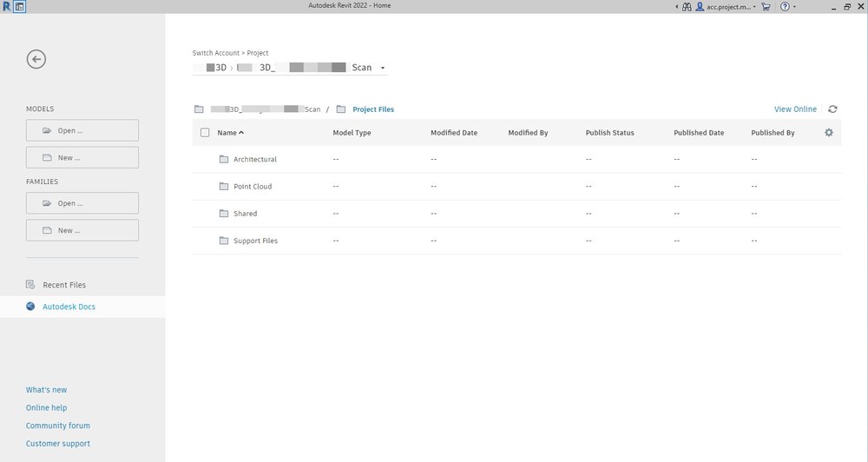
Task: Create a new family under Families
Action: tap(82, 230)
